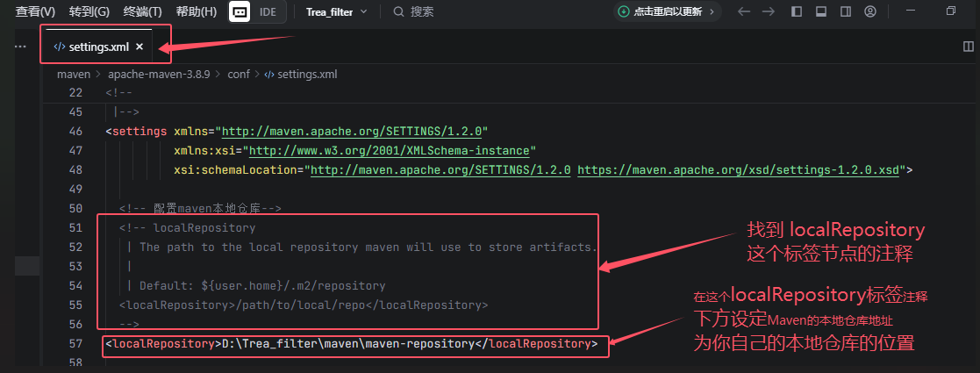Open the Trea_filter project dropdown

337,12
